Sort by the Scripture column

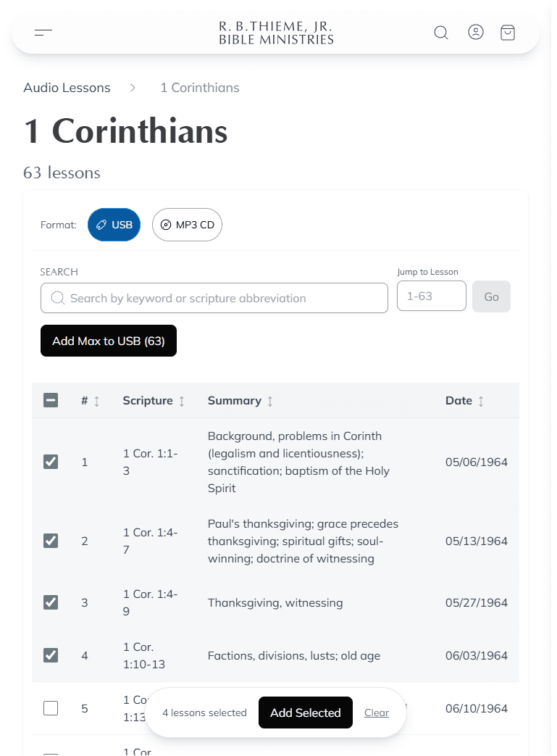(x=180, y=400)
